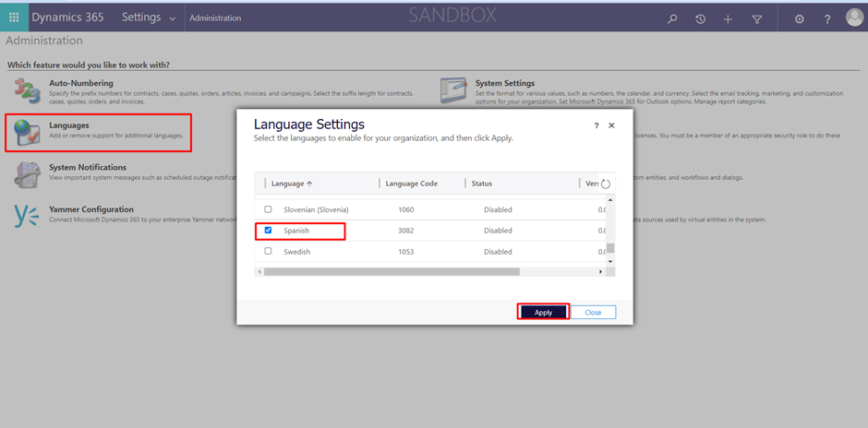Click the System Notifications icon
Image resolution: width=868 pixels, height=428 pixels.
tap(27, 174)
